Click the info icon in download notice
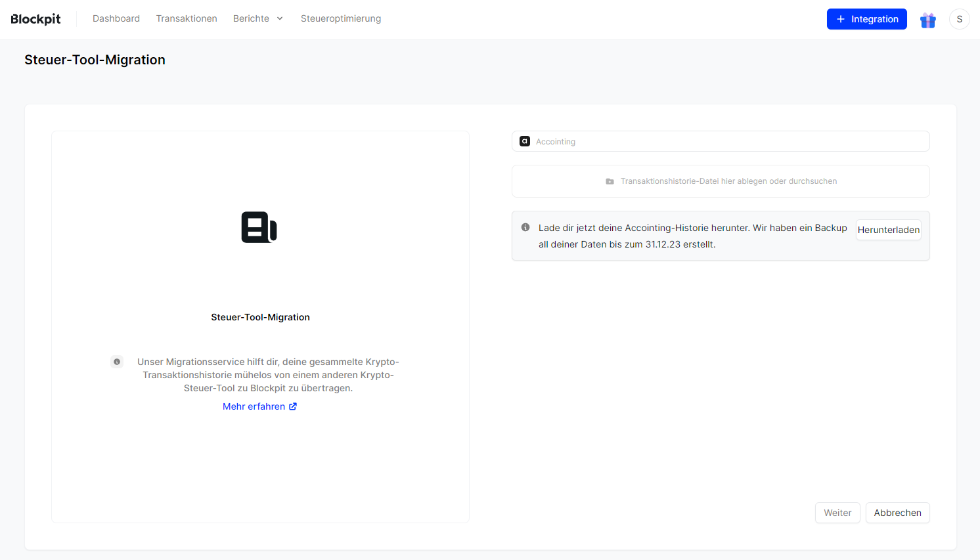The image size is (980, 560). click(525, 227)
